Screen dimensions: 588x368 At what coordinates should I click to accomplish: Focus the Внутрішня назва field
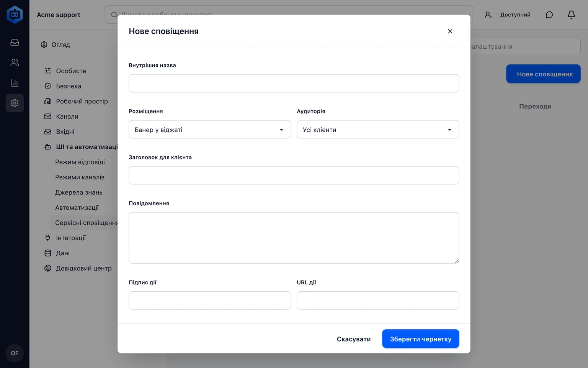click(294, 83)
